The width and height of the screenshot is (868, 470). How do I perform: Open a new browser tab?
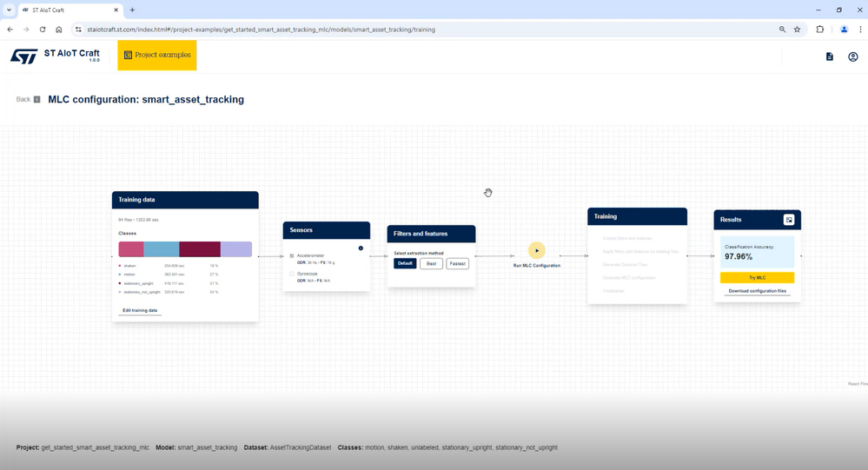point(132,10)
